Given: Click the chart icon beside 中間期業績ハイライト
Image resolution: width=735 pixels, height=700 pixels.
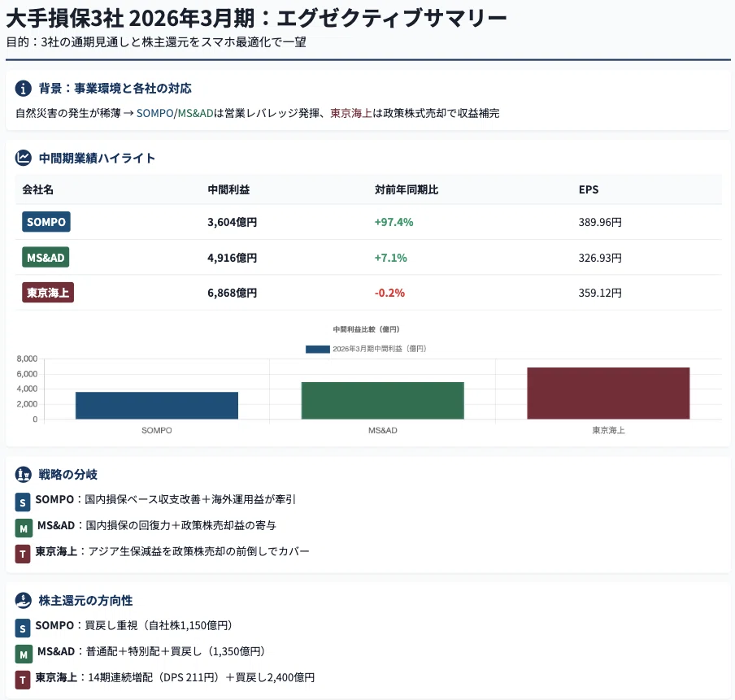Looking at the screenshot, I should click(23, 158).
